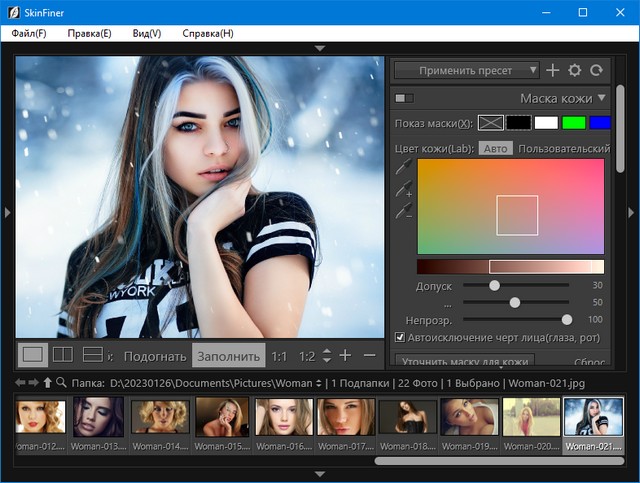Select Пользовательский skin color mode

point(565,148)
